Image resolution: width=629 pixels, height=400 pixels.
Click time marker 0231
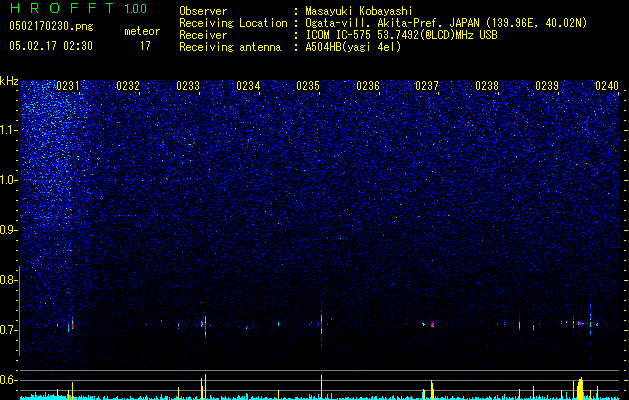click(68, 86)
